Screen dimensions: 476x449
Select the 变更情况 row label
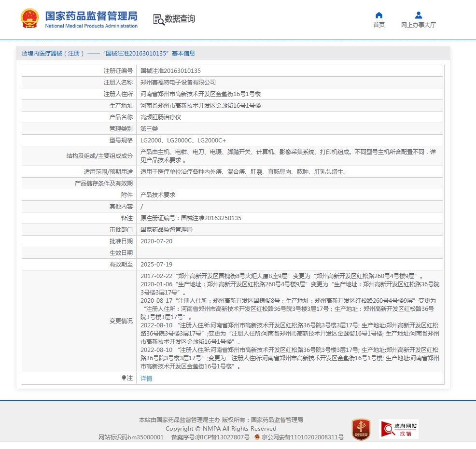[x=121, y=321]
